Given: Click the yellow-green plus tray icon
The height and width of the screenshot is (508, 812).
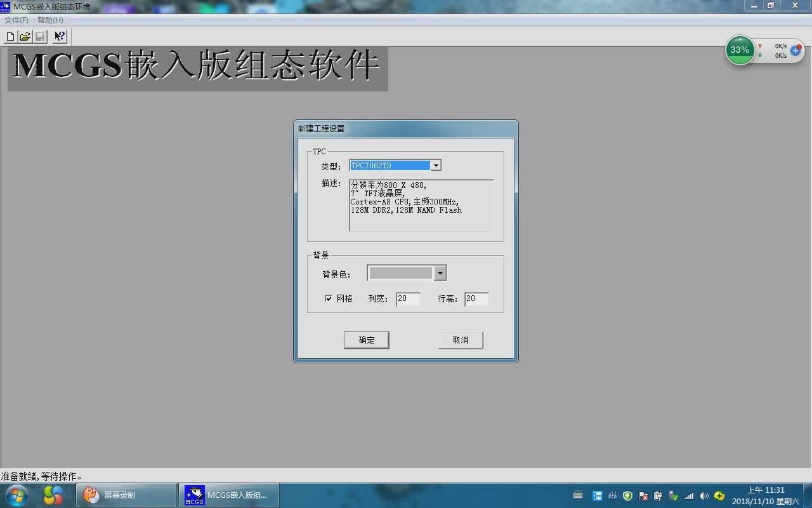Looking at the screenshot, I should [719, 496].
